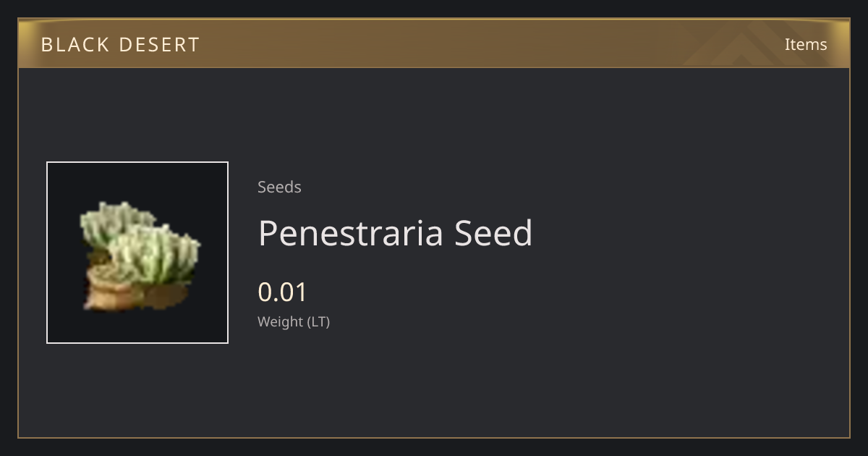The height and width of the screenshot is (456, 868).
Task: Click the Penestraria Seed item icon
Action: click(x=137, y=253)
